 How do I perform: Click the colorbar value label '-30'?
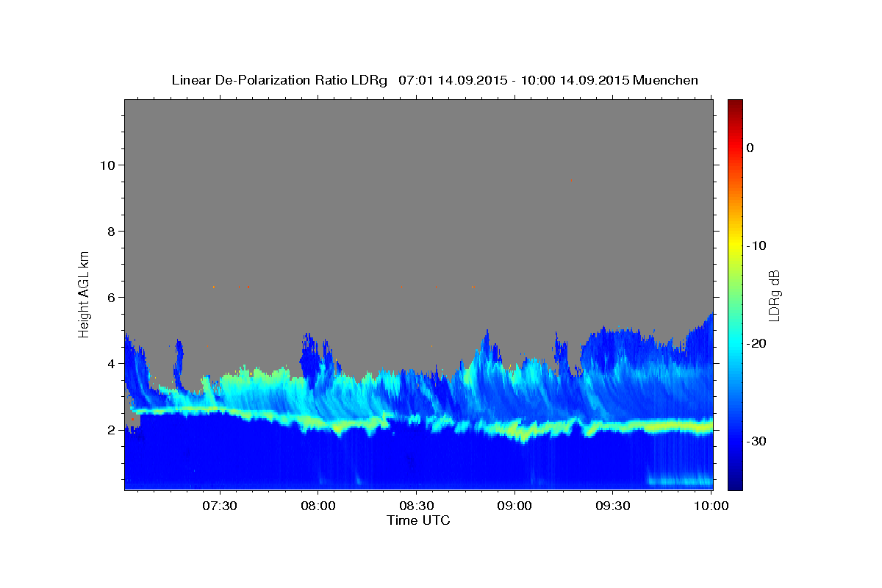click(757, 441)
